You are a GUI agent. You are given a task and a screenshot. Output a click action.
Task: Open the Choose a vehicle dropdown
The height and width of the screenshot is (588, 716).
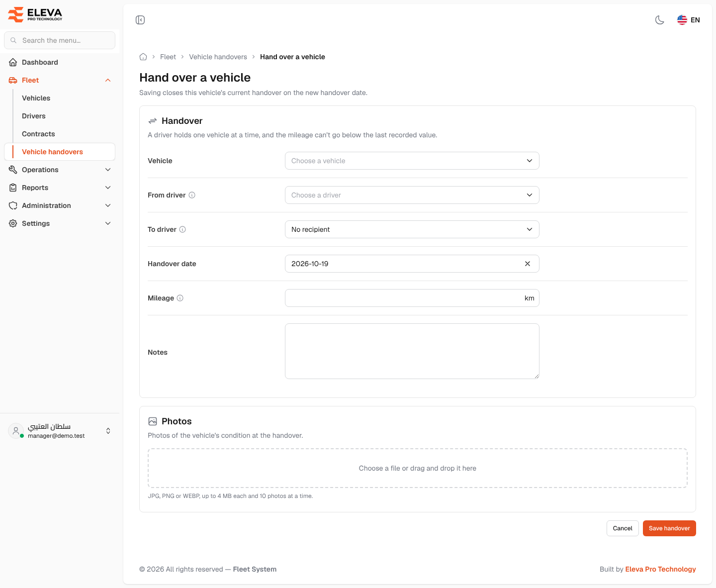click(x=412, y=161)
